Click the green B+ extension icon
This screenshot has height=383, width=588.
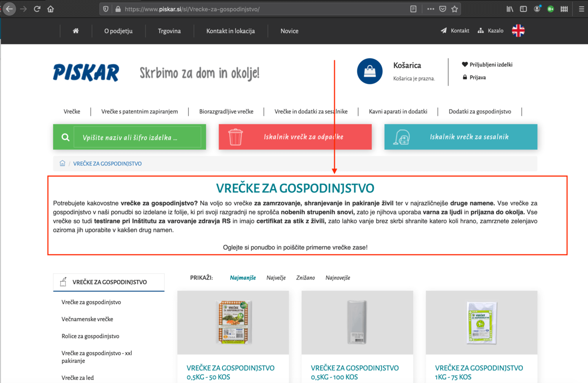coord(551,9)
